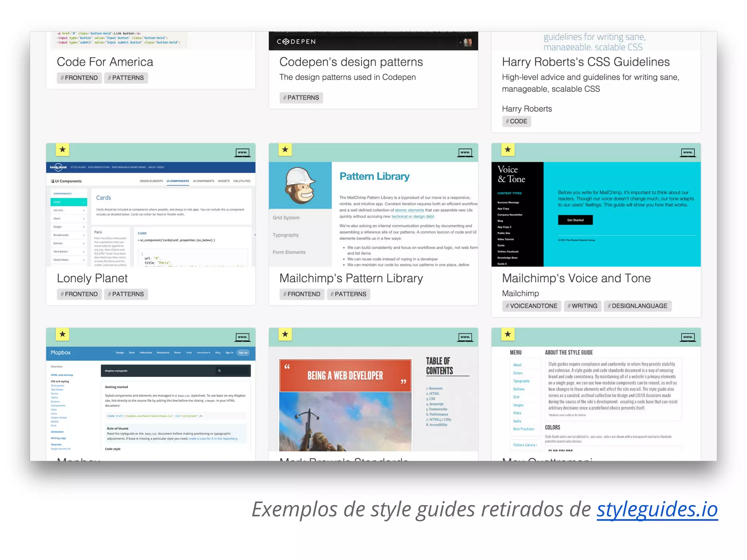Open the Mailchimp's Voice and Tone title
Viewport: 747px width, 560px height.
576,278
